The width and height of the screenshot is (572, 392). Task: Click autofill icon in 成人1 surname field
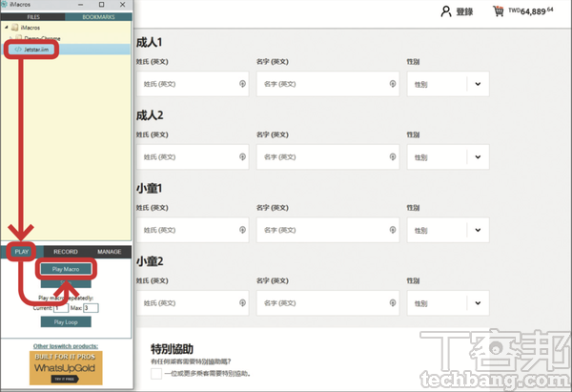[242, 84]
